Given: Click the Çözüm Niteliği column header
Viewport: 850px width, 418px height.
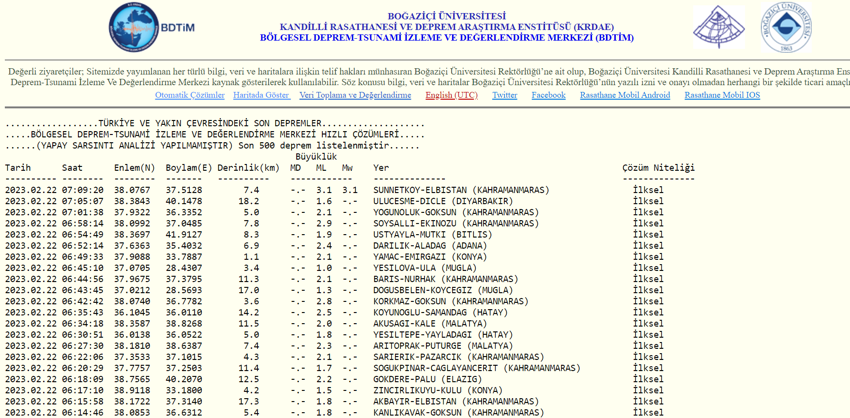Looking at the screenshot, I should tap(659, 168).
